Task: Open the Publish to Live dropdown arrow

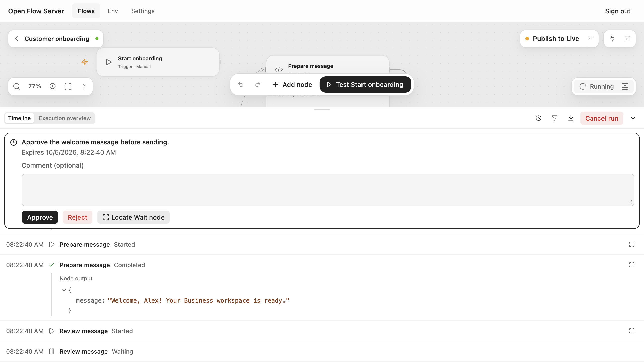Action: (x=590, y=39)
